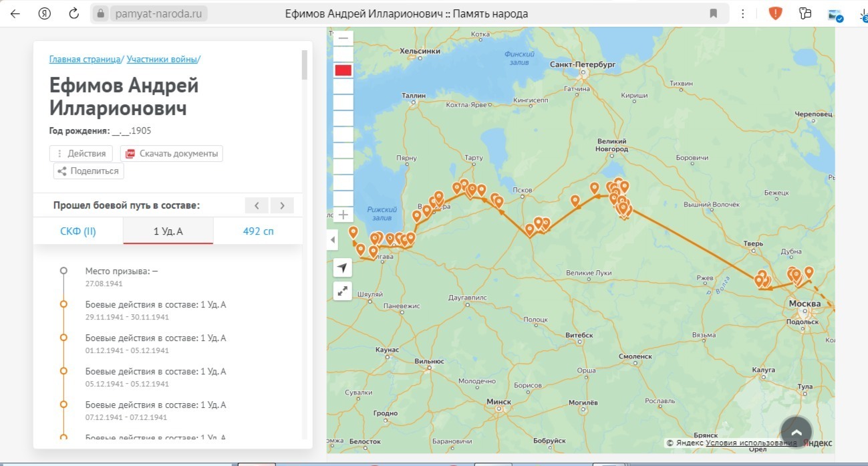Expand the map to fullscreen
The image size is (868, 466).
(343, 291)
